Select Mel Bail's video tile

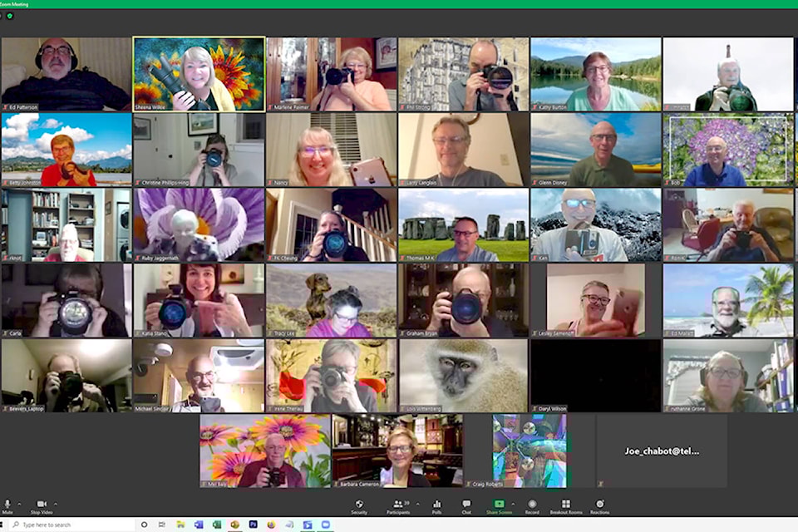coord(265,451)
